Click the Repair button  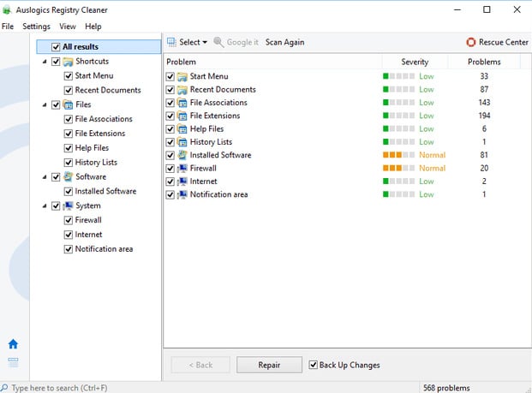pos(269,365)
